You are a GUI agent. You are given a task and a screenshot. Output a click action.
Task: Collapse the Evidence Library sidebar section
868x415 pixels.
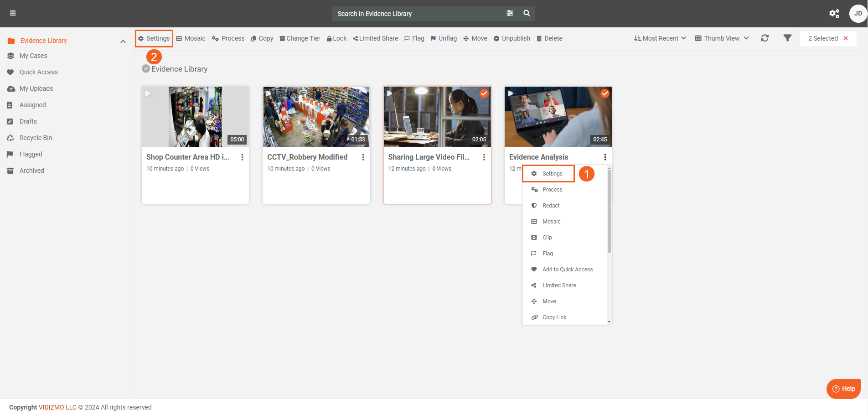[x=123, y=41]
